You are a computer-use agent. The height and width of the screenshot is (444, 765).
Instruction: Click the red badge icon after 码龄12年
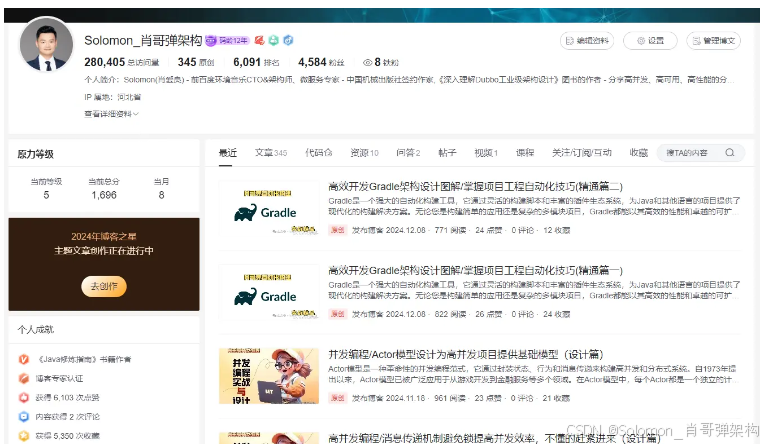tap(260, 40)
